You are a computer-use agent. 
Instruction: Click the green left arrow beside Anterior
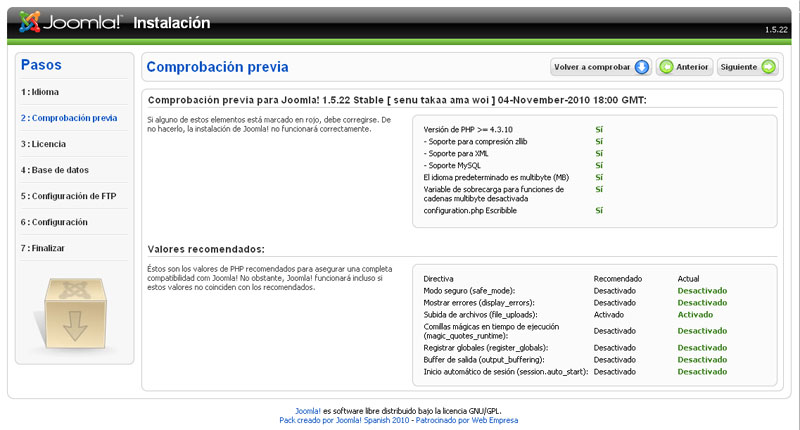pos(666,68)
